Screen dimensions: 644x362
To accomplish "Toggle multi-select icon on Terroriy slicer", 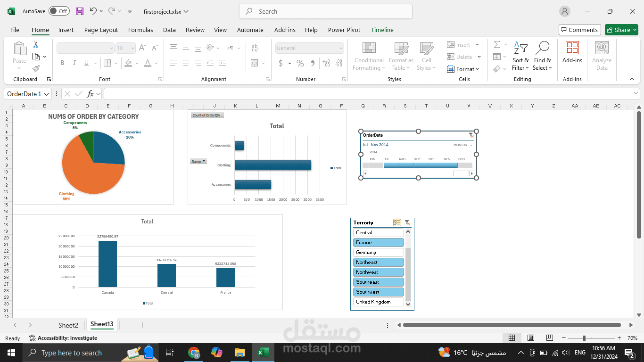I will tap(397, 222).
